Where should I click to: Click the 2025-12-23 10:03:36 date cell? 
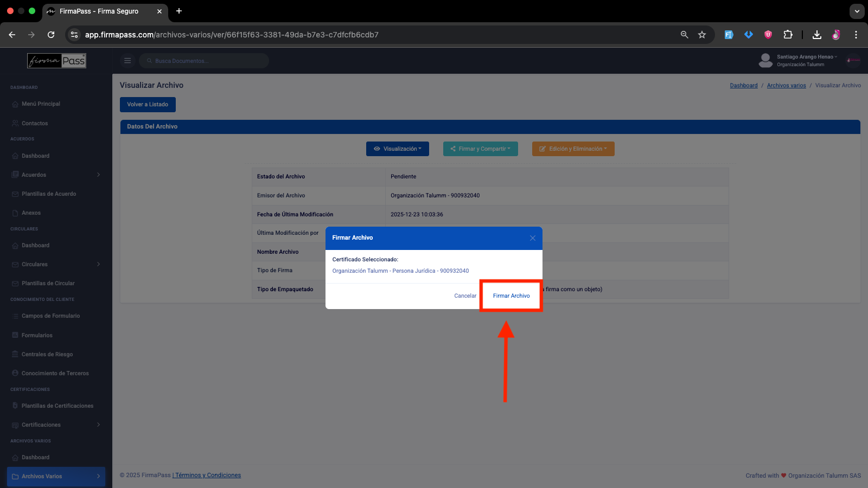557,214
